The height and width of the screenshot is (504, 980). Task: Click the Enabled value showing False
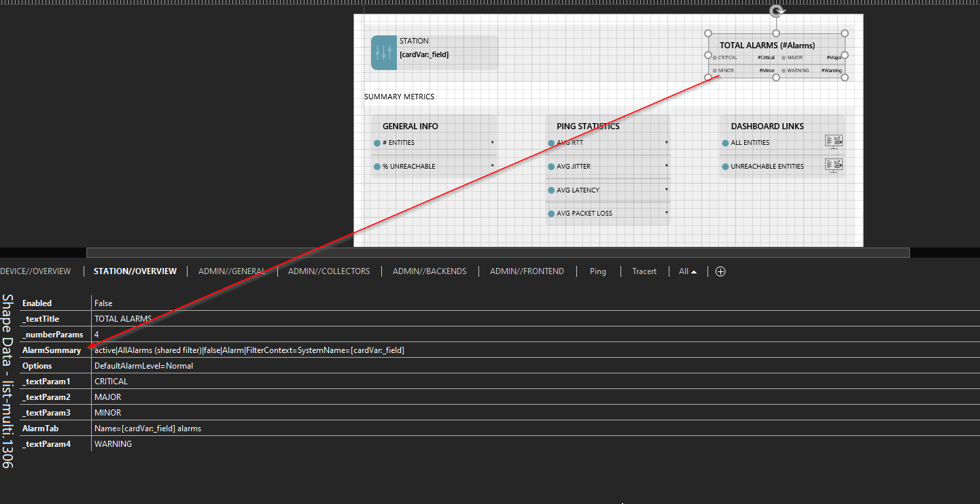click(x=103, y=303)
